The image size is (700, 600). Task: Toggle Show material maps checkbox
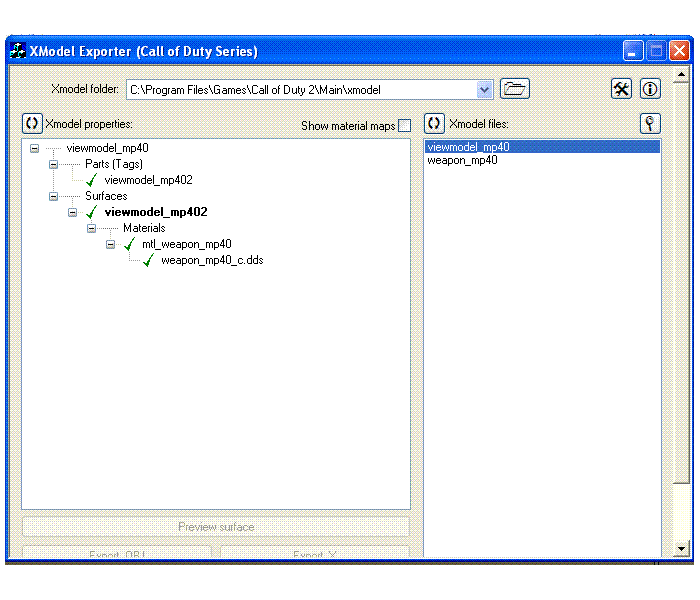pos(404,125)
